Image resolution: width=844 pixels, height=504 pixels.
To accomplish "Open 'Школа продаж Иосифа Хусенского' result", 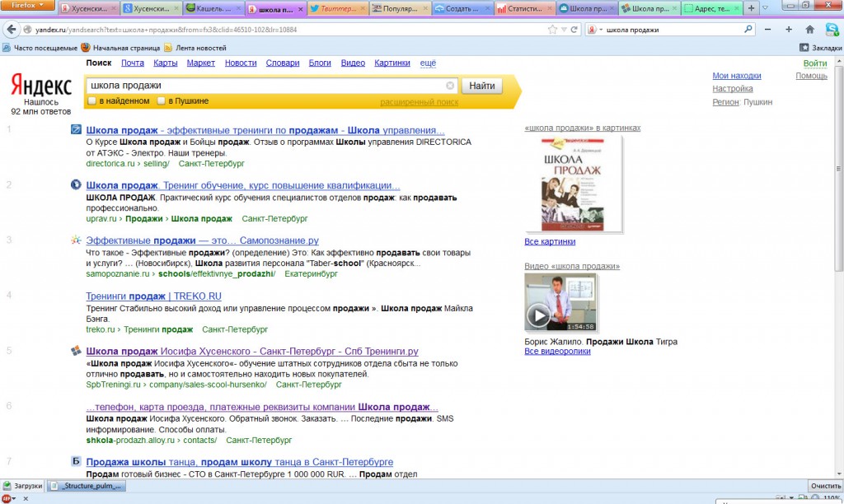I will tap(252, 352).
